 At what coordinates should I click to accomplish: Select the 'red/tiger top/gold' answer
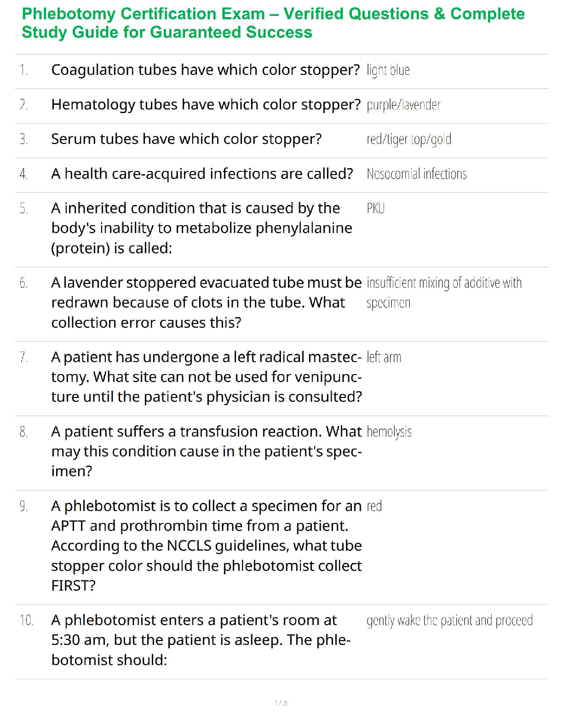tap(408, 139)
